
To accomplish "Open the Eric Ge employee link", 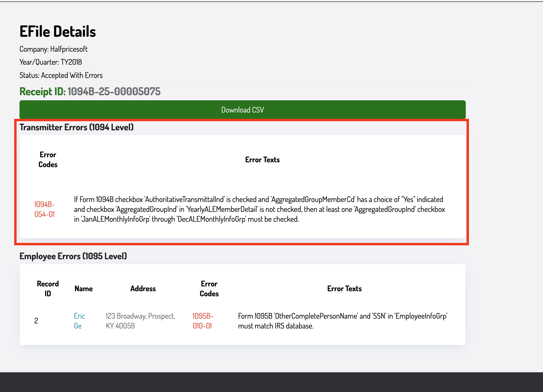I will pos(79,321).
